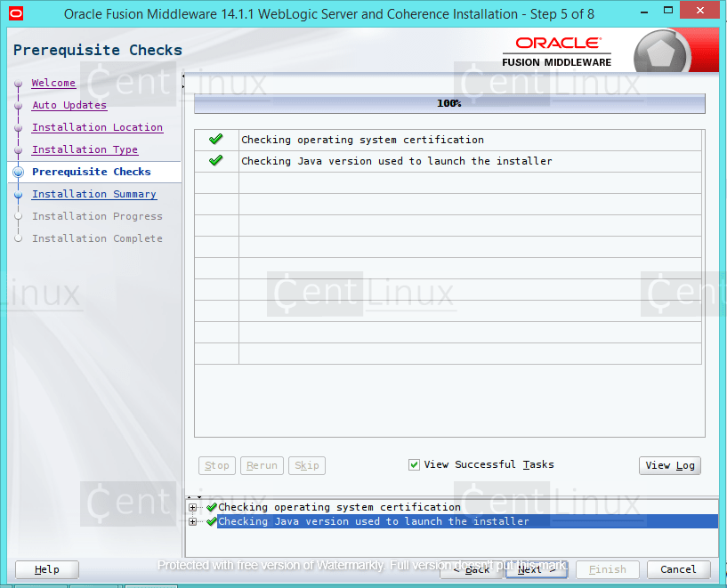Go to the Installation Summary step
The height and width of the screenshot is (588, 727).
coord(94,194)
